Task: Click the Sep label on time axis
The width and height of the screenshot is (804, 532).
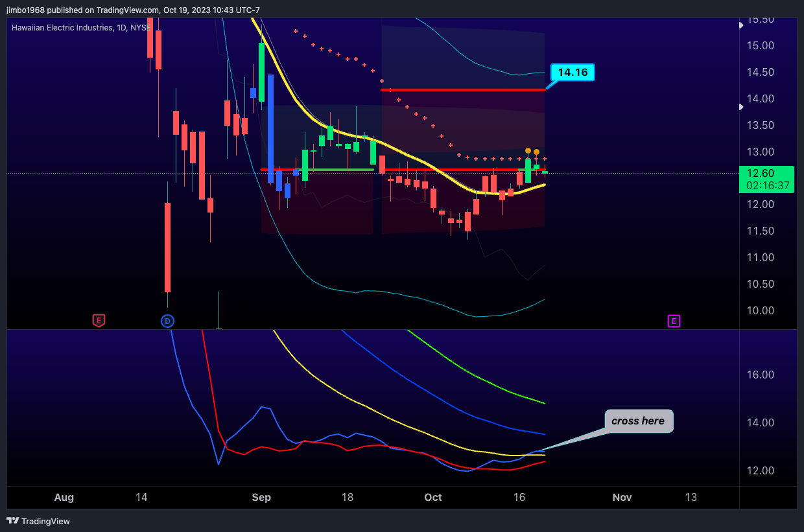Action: pyautogui.click(x=261, y=498)
